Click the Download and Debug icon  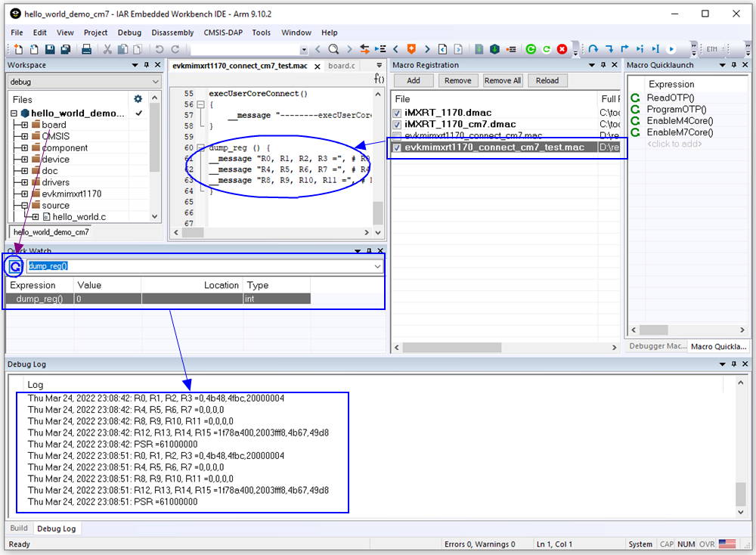pos(494,49)
